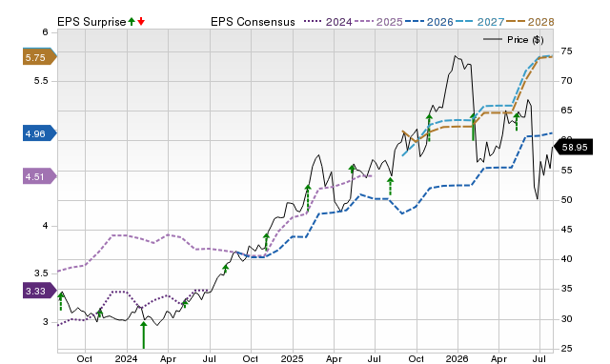Click the 35 price axis label
Image resolution: width=610 pixels, height=364 pixels.
[566, 289]
